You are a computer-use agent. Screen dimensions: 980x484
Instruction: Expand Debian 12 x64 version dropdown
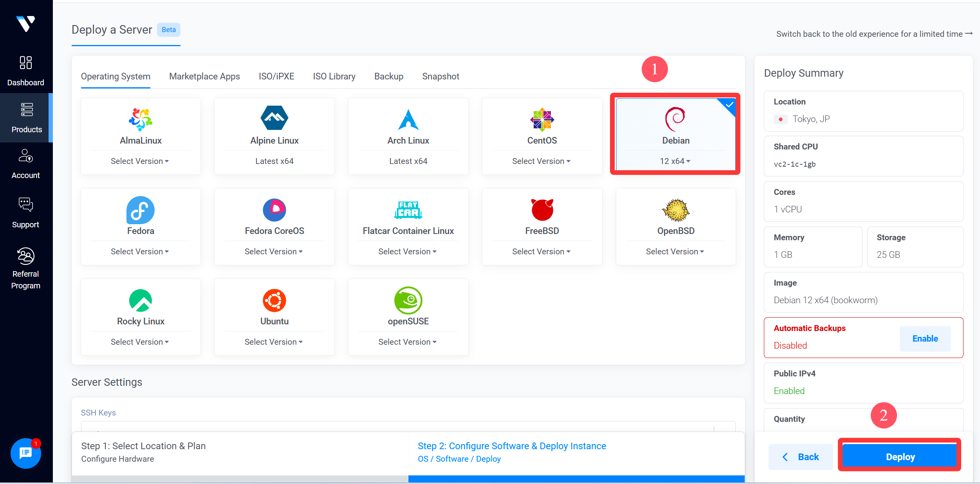point(675,161)
